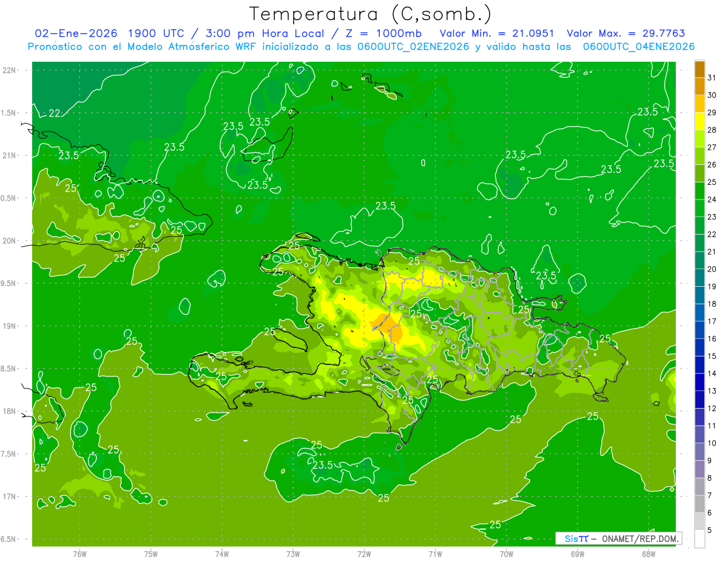728x562 pixels.
Task: Select the date text '02-Ene-2026'
Action: [76, 33]
